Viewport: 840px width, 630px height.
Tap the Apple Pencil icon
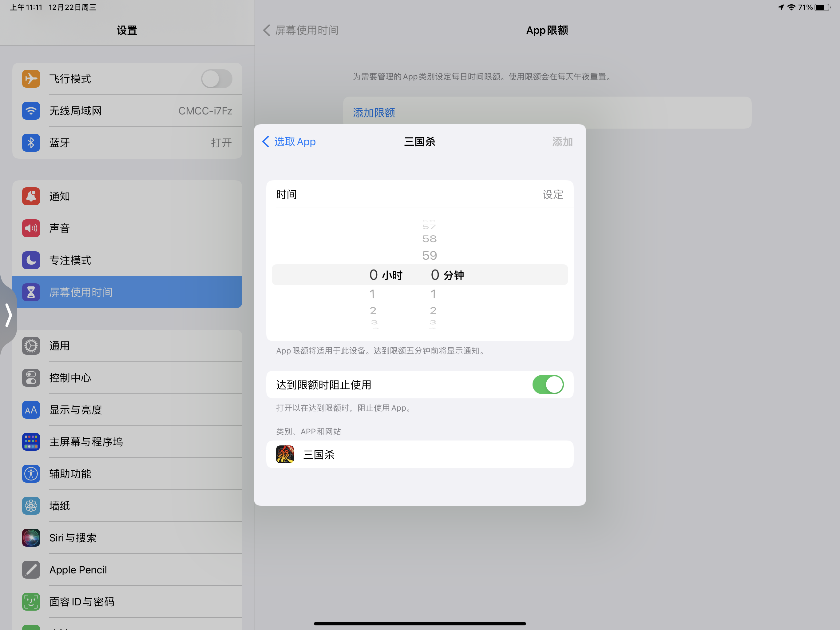coord(31,570)
